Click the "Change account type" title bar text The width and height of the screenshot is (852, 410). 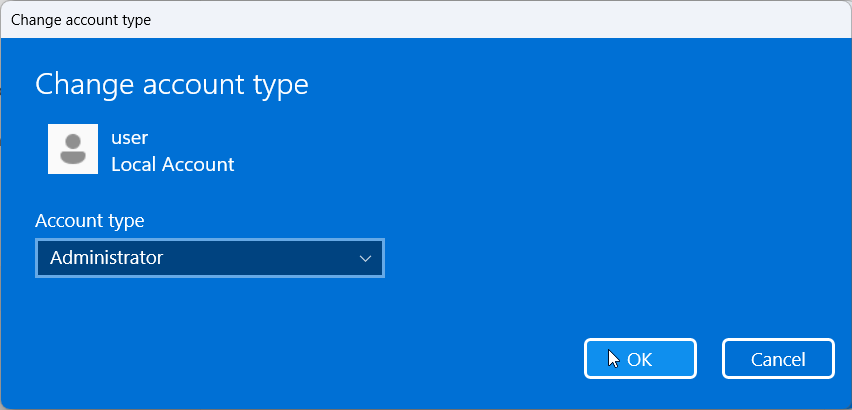point(81,20)
